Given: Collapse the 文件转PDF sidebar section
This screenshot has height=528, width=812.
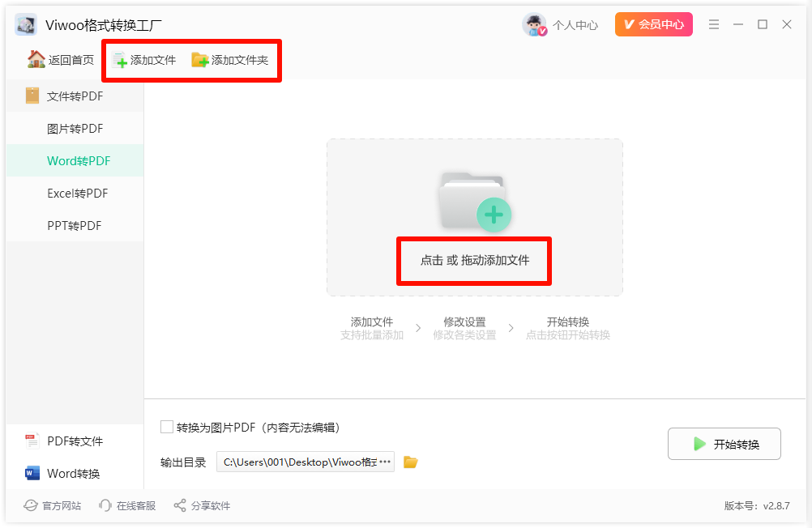Looking at the screenshot, I should [x=75, y=96].
